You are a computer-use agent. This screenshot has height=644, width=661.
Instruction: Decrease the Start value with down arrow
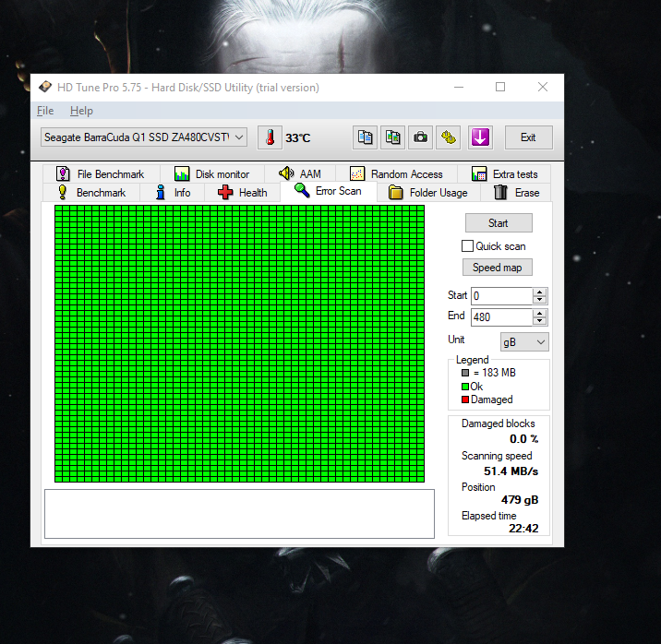tap(539, 300)
